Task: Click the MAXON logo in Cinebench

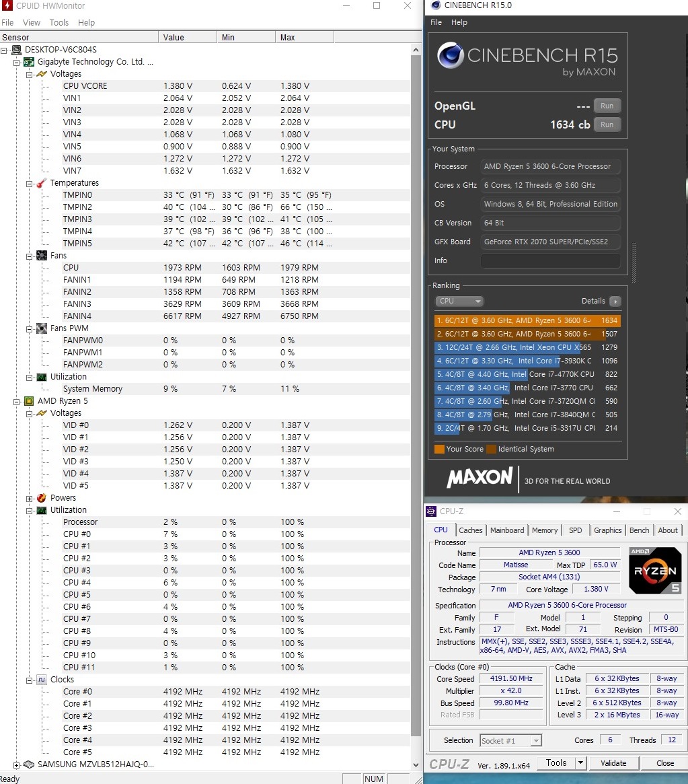Action: [480, 478]
